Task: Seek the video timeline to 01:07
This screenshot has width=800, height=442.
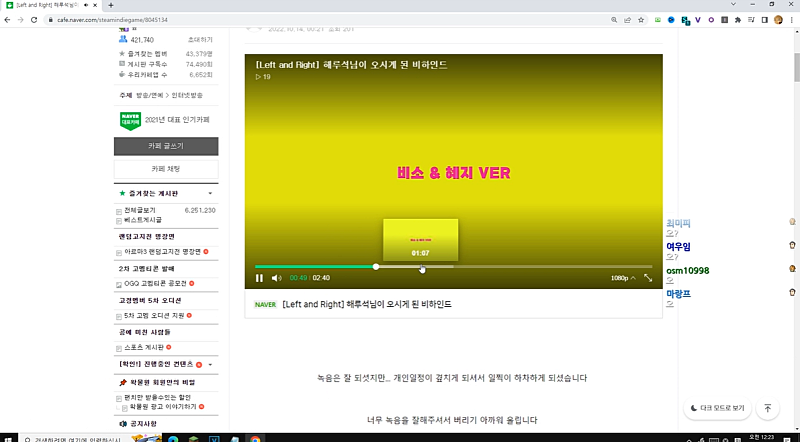Action: pyautogui.click(x=421, y=266)
